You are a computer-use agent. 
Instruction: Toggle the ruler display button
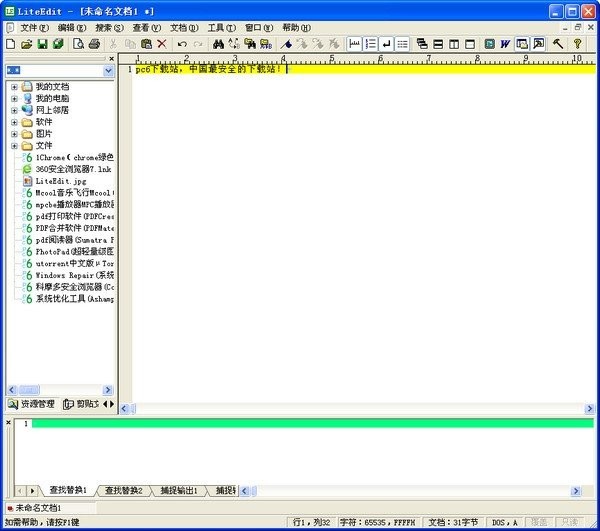355,44
